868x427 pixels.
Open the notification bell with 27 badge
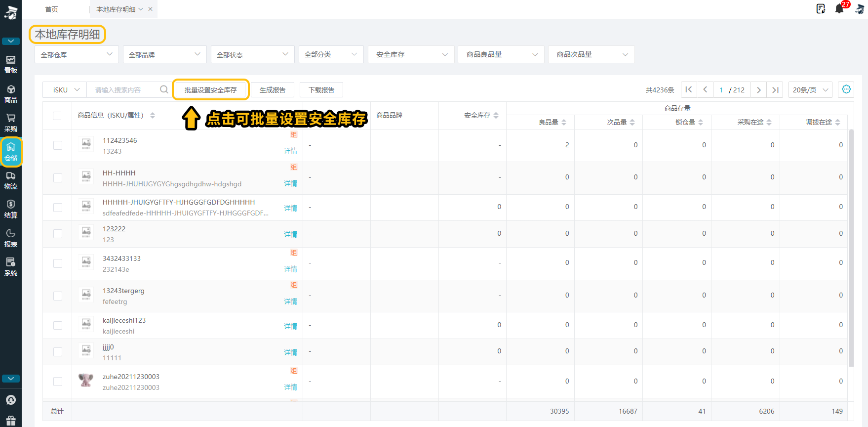tap(840, 8)
